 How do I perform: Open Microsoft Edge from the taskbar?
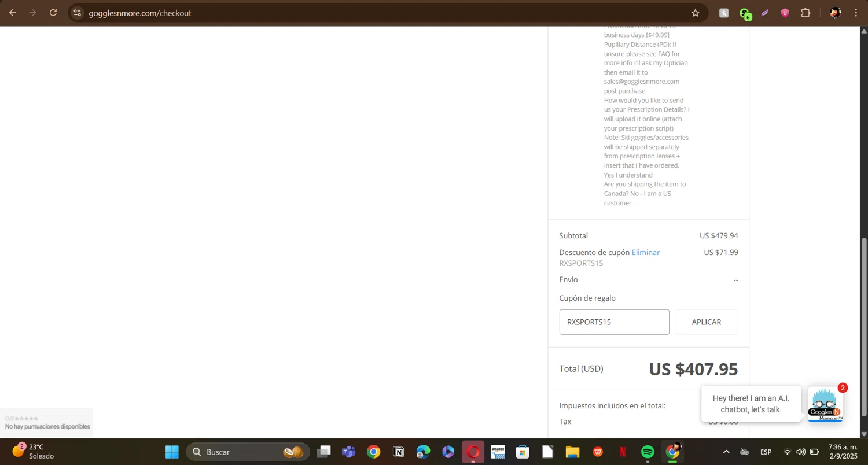tap(424, 452)
